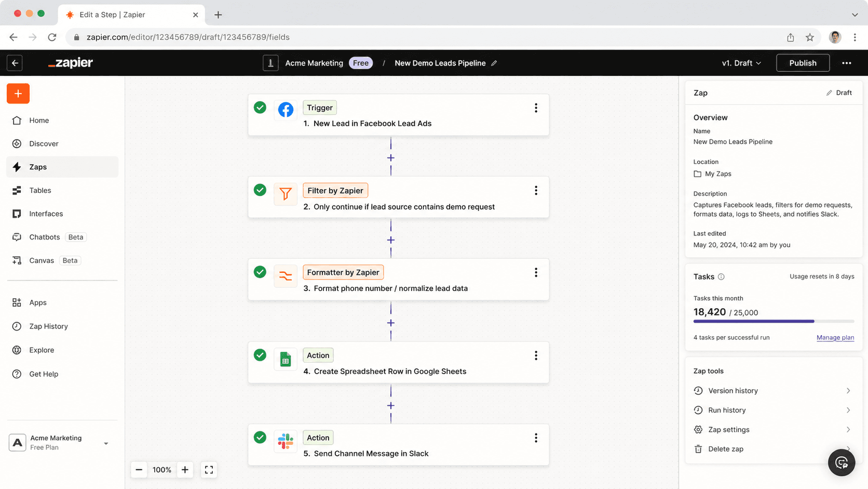868x489 pixels.
Task: Add step after Formatter by Zapier
Action: coord(391,323)
